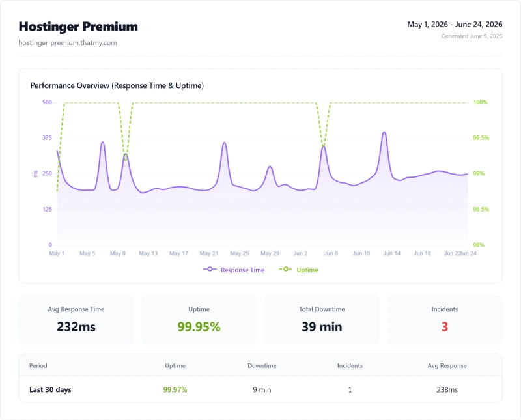Click the Downtime column header
Viewport: 521px width, 420px height.
pos(262,365)
